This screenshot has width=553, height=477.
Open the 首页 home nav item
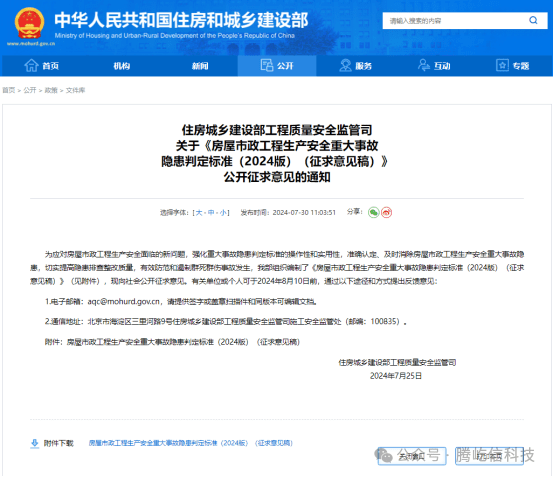(x=42, y=66)
